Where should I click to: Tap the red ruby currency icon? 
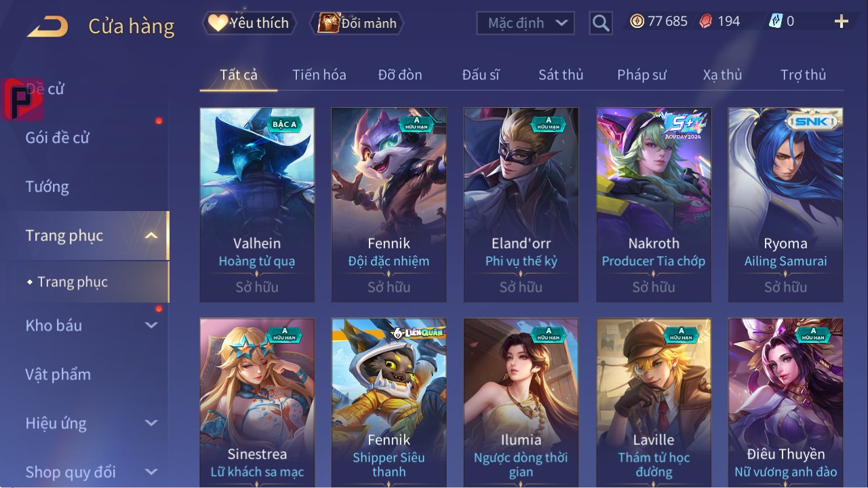[x=706, y=21]
